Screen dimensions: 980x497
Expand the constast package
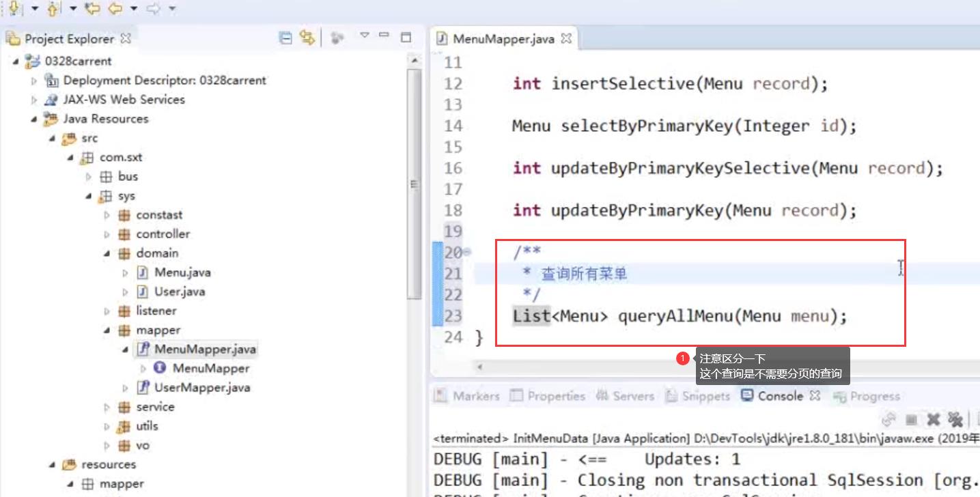(107, 215)
